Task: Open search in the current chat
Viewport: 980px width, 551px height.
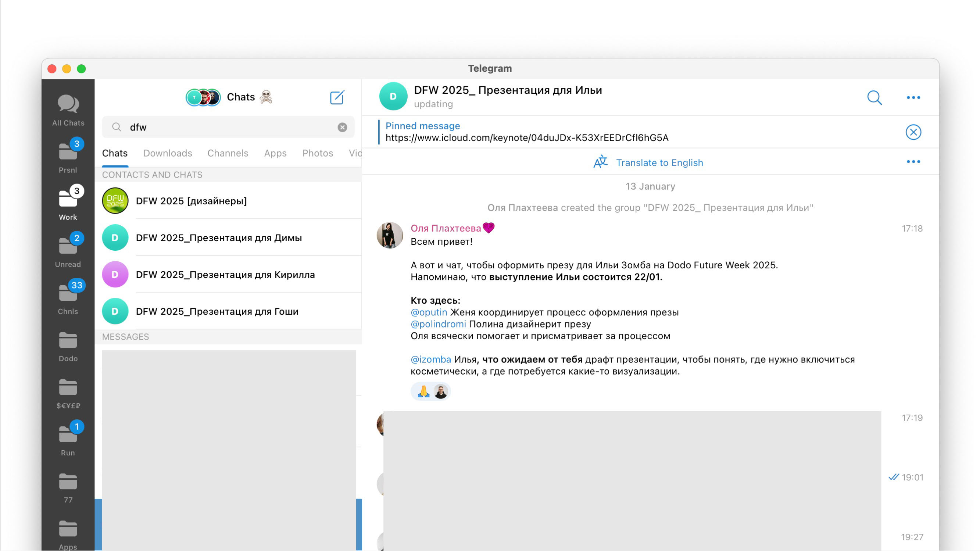Action: [874, 98]
